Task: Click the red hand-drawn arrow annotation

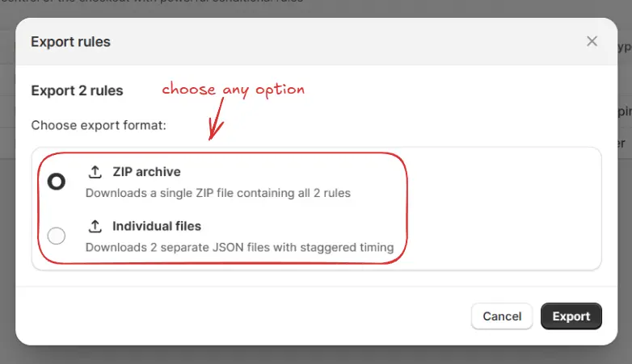Action: coord(216,119)
